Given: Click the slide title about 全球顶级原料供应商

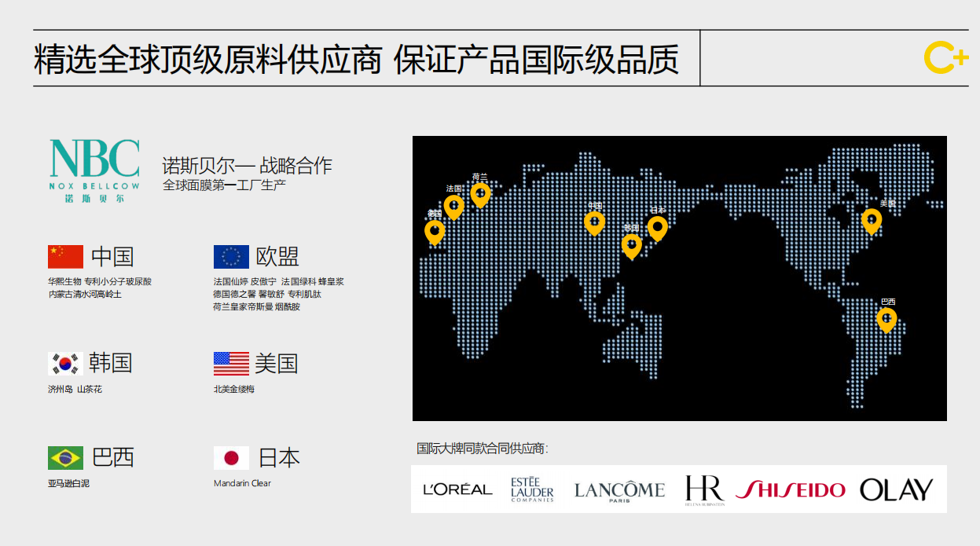Looking at the screenshot, I should pos(356,60).
